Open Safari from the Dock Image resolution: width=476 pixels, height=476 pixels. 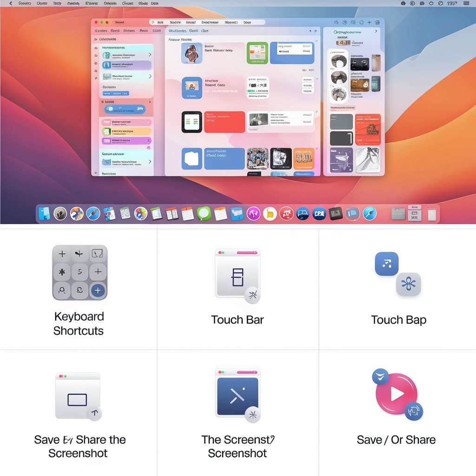92,214
